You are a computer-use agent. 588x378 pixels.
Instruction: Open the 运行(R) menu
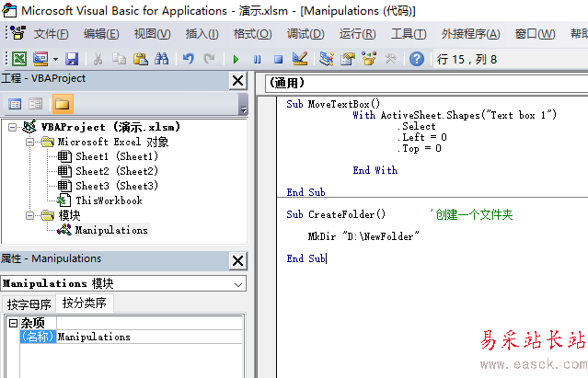(357, 34)
